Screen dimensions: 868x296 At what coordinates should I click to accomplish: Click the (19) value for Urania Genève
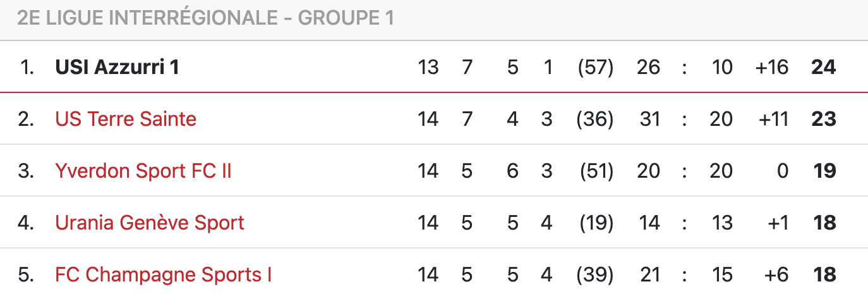[596, 223]
